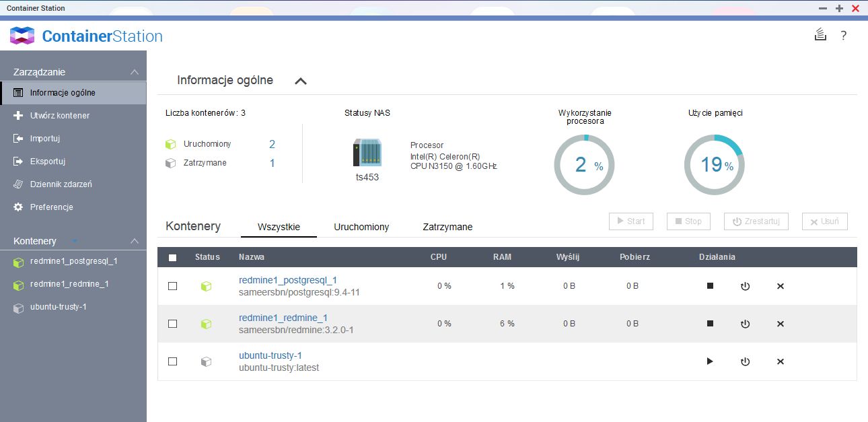Toggle the select-all checkbox in table header

click(172, 257)
